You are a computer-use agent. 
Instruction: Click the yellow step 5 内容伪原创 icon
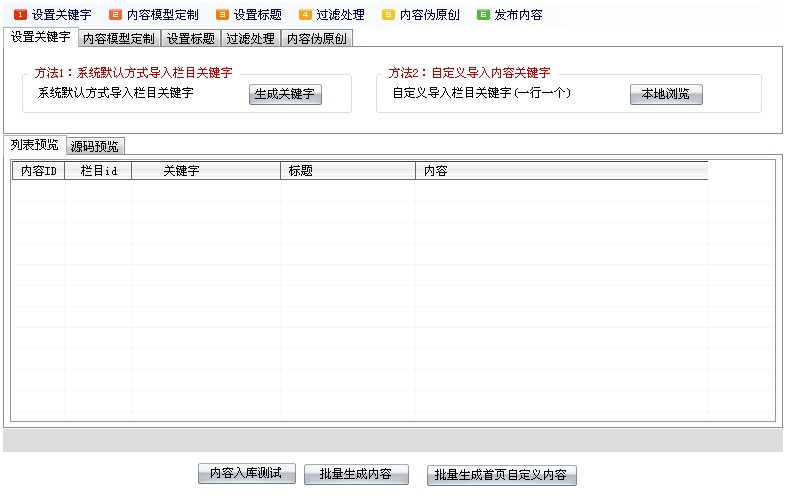point(388,15)
